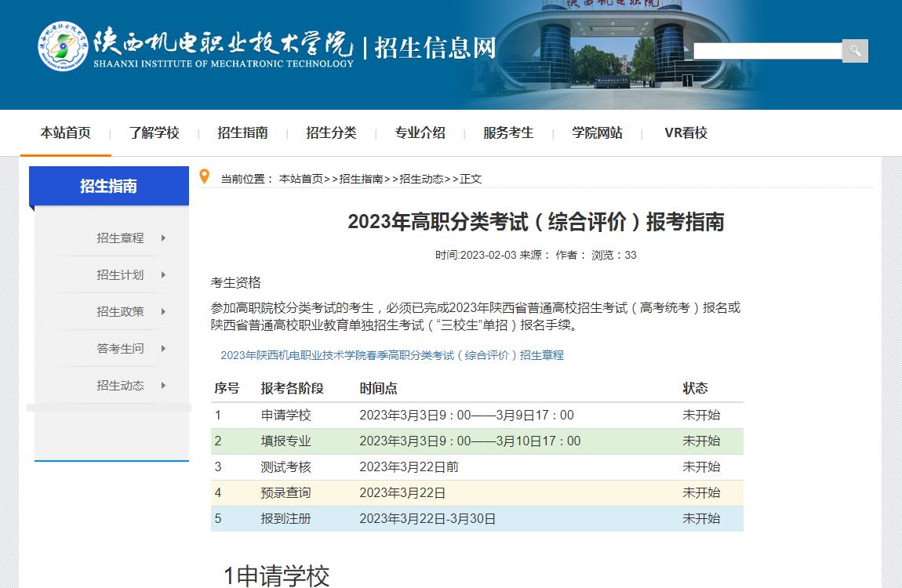Image resolution: width=902 pixels, height=588 pixels.
Task: Open the 本站首页 navigation item
Action: [x=66, y=132]
